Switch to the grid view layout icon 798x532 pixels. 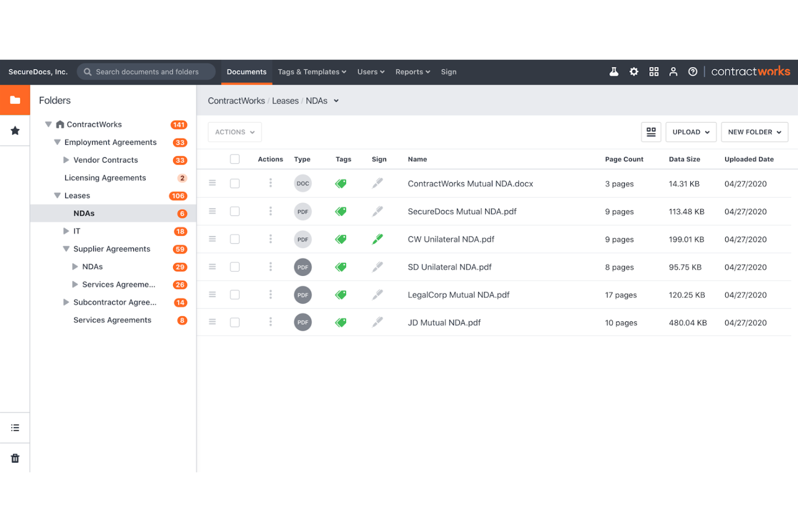pos(651,132)
